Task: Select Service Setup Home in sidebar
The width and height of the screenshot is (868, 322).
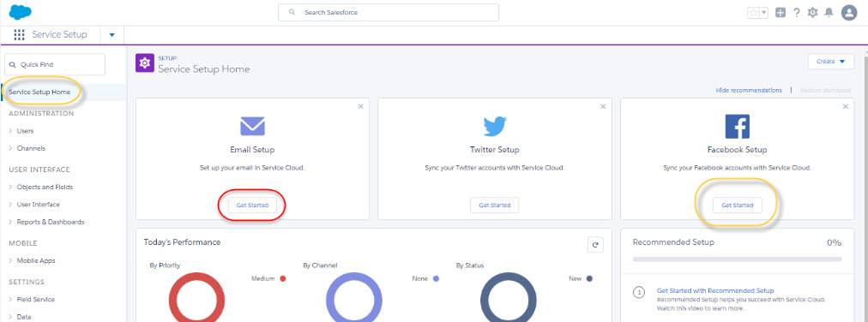Action: coord(39,92)
